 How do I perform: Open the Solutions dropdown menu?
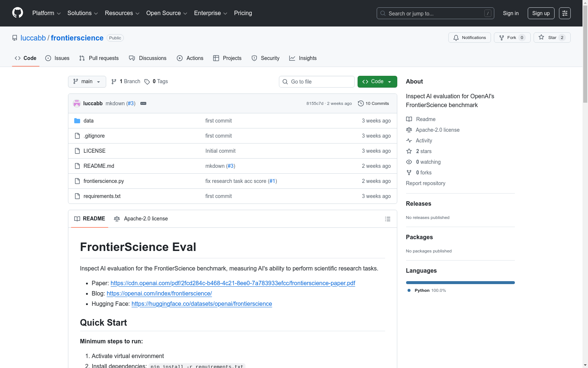(83, 13)
